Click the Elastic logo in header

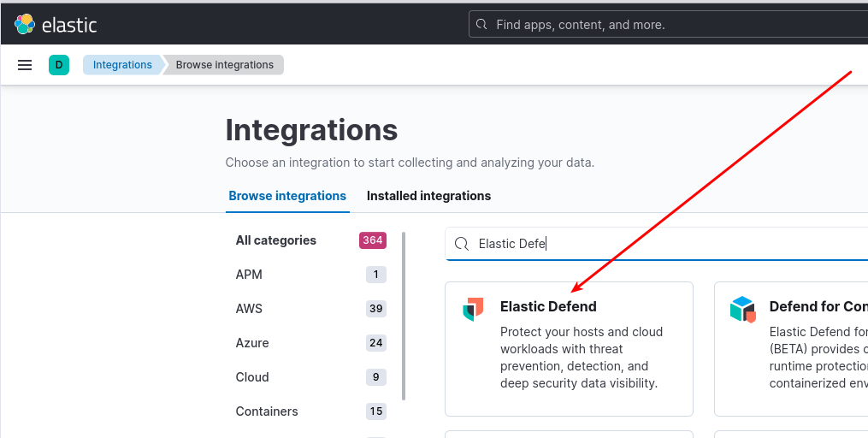tap(56, 25)
